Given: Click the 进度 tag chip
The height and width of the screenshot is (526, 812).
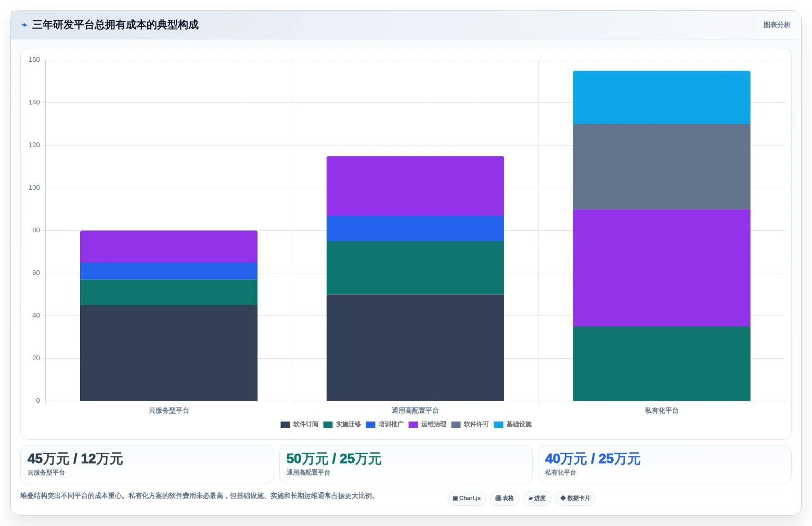Looking at the screenshot, I should click(x=537, y=498).
